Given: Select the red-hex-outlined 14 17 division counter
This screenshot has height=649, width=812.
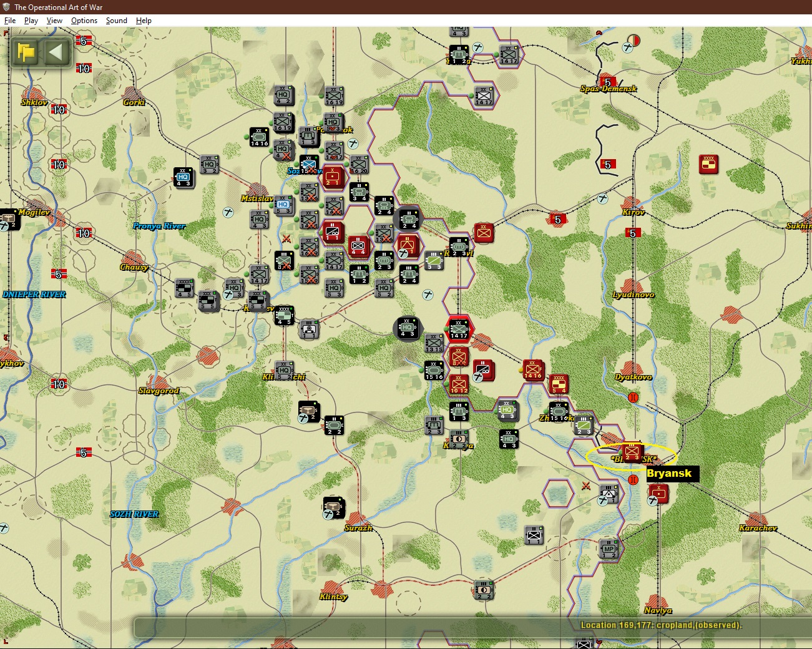Looking at the screenshot, I should click(459, 329).
